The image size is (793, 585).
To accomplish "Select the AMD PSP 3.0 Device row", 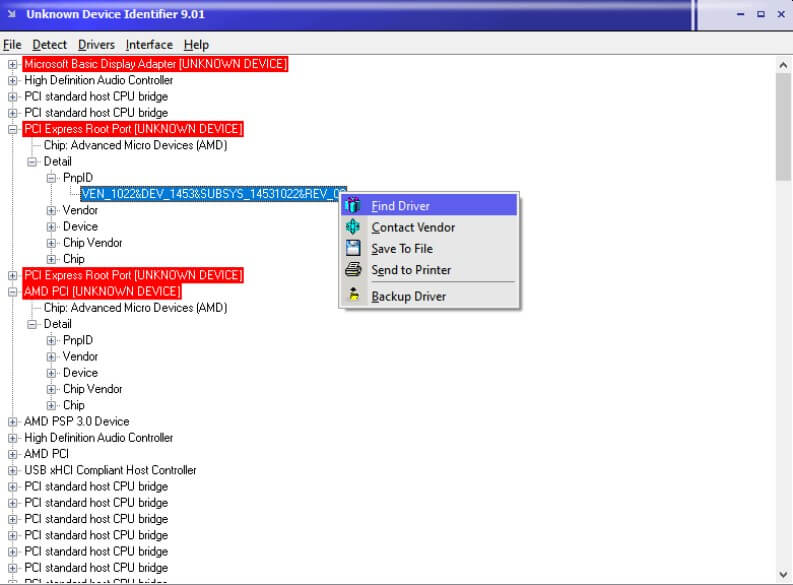I will pyautogui.click(x=76, y=421).
